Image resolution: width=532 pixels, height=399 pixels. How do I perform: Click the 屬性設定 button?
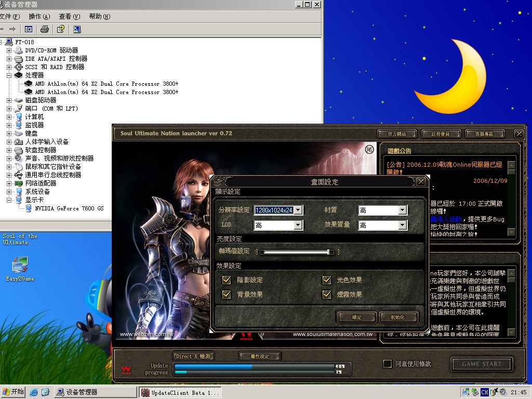(260, 356)
